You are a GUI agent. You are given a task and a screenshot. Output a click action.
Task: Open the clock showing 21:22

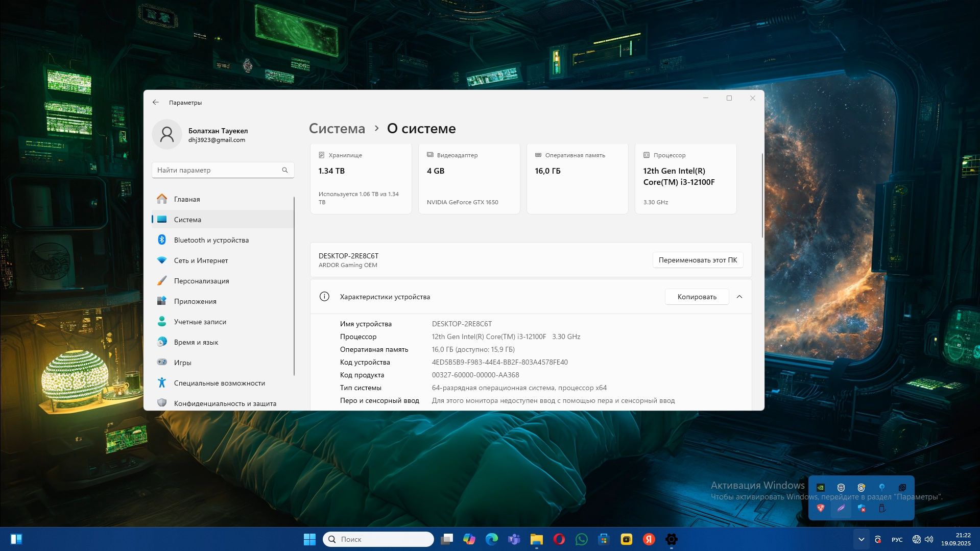pos(956,539)
